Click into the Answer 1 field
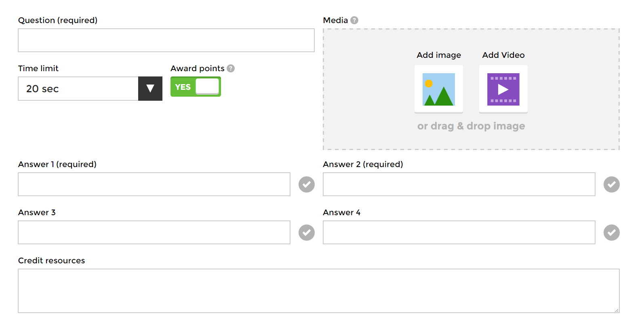 pos(154,184)
